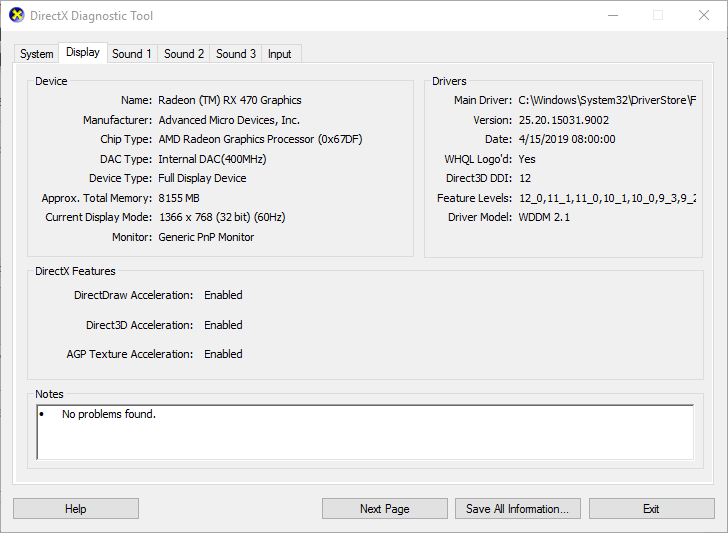Click Save All Information button
The height and width of the screenshot is (533, 728).
pos(518,509)
